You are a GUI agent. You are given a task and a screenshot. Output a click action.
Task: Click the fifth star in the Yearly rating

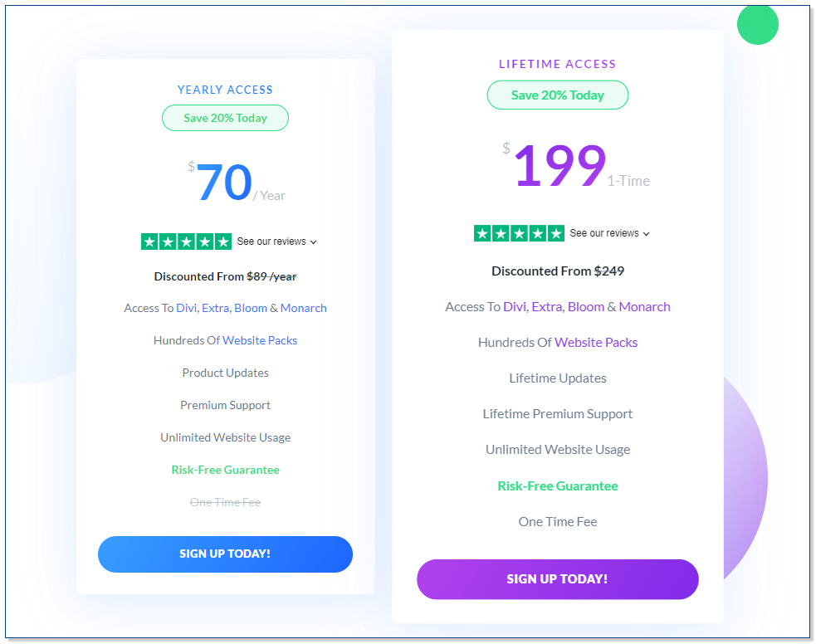(222, 241)
